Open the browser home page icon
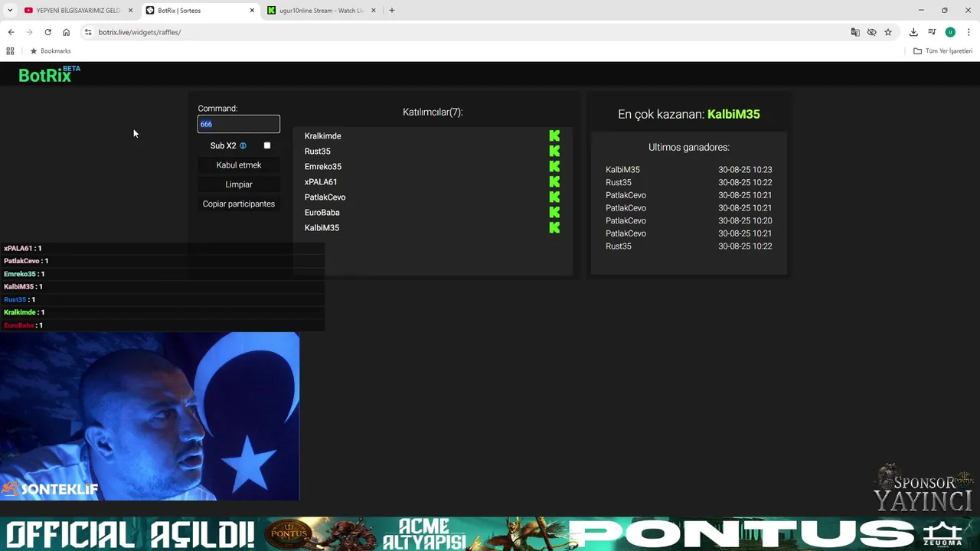This screenshot has width=980, height=551. pos(66,32)
